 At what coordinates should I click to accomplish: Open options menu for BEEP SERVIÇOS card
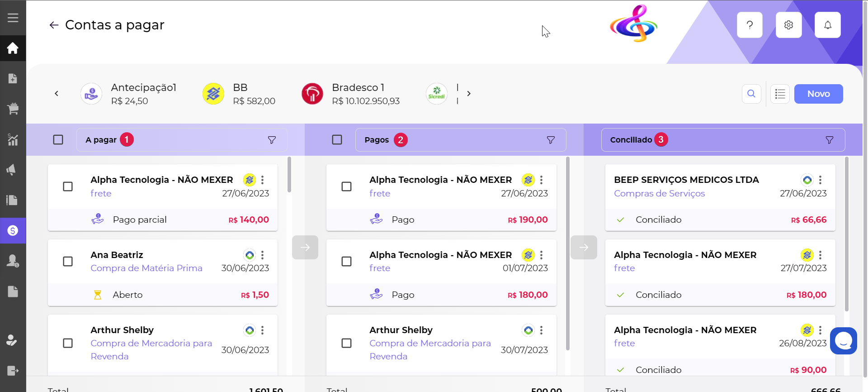point(820,180)
